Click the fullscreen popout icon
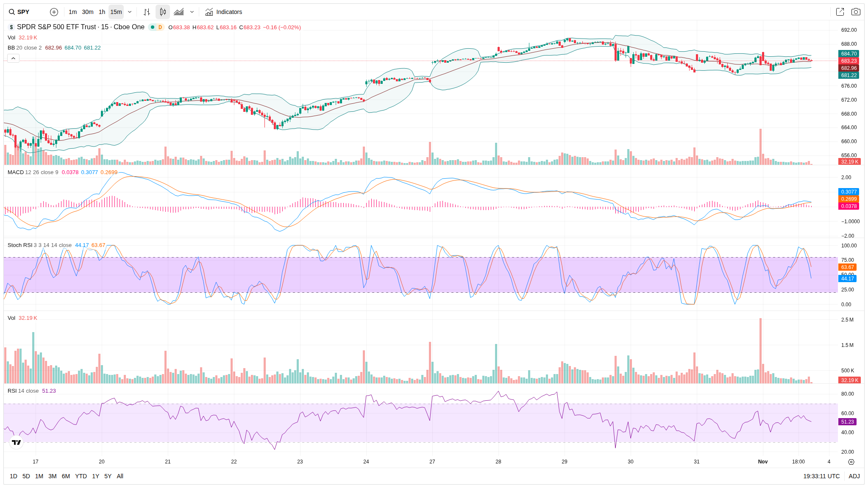Screen dimensions: 868x488 [x=840, y=12]
